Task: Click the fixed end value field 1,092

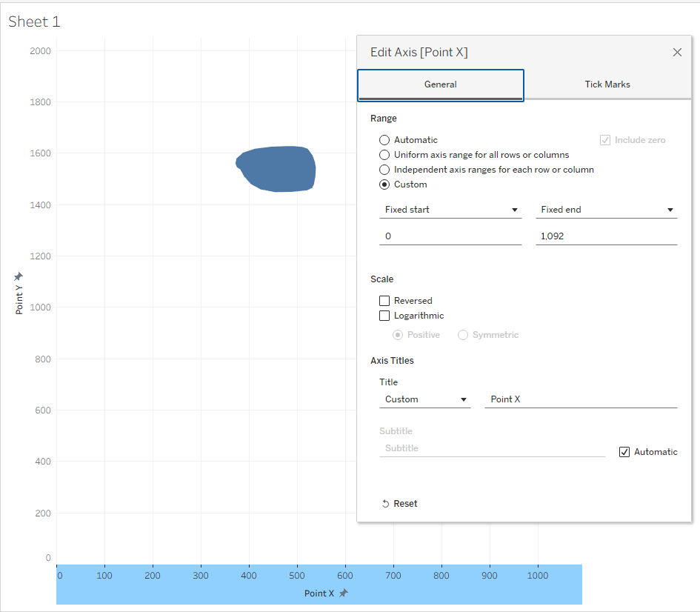Action: pyautogui.click(x=606, y=235)
